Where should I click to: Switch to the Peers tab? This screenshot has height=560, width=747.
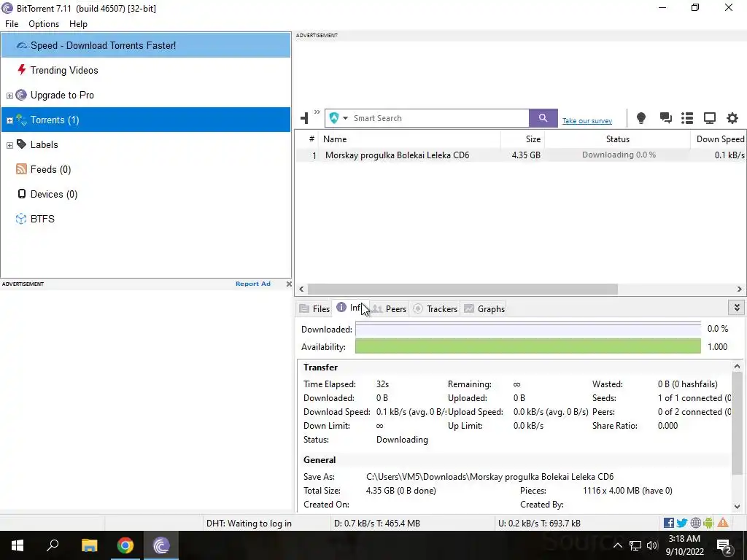389,308
